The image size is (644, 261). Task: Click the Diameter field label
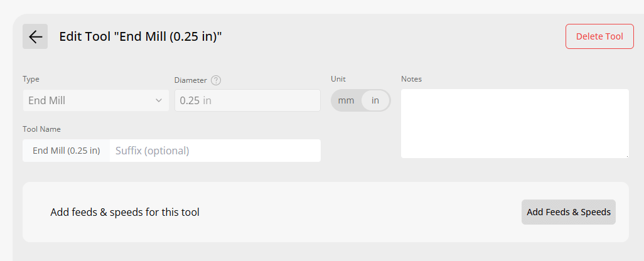pos(191,80)
